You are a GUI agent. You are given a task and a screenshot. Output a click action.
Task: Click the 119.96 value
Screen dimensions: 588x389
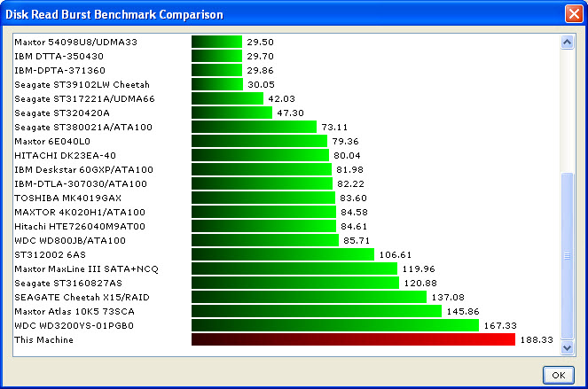tap(419, 269)
